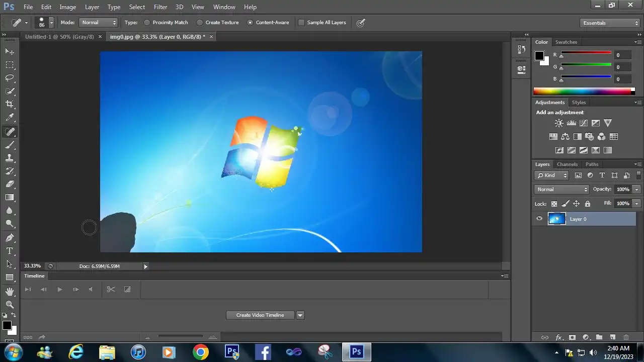Add a Vibrance adjustment

608,123
